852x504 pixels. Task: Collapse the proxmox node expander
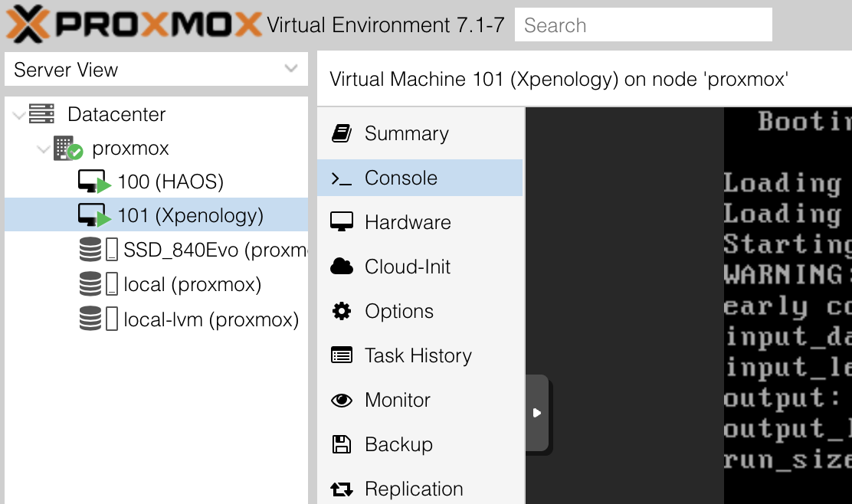click(44, 149)
